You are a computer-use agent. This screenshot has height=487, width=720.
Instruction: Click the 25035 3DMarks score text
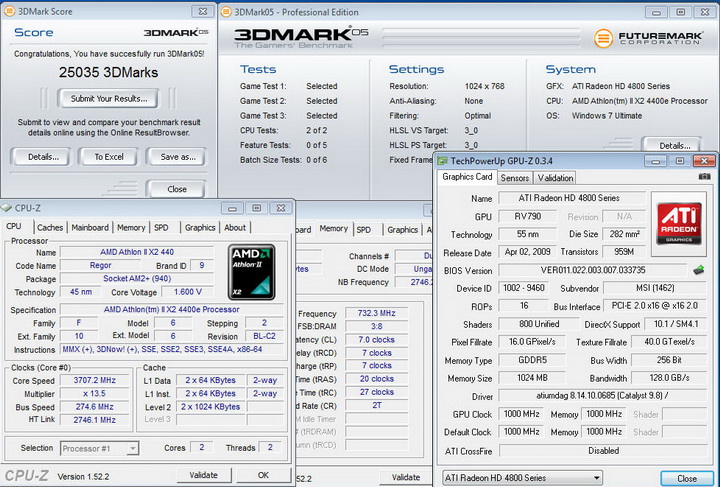click(x=108, y=73)
